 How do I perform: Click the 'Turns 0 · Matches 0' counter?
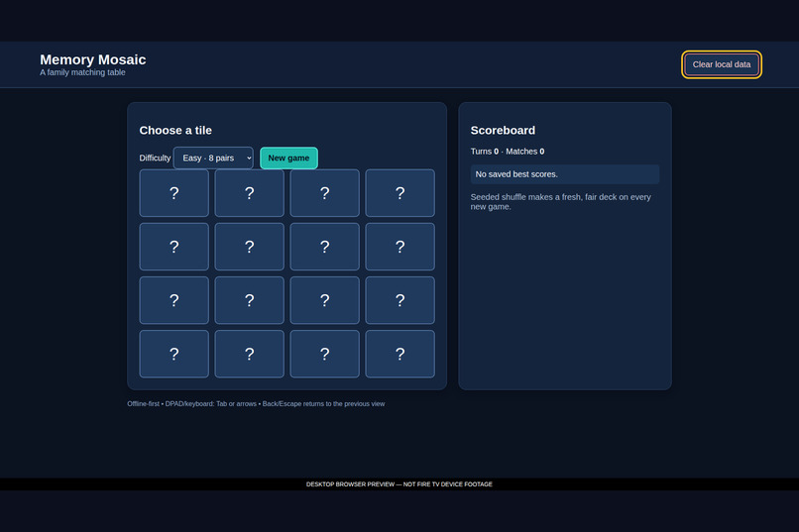tap(508, 152)
